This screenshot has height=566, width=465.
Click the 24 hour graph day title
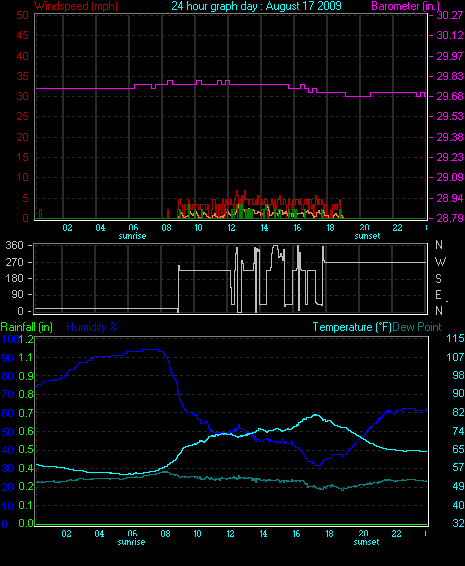click(x=256, y=6)
